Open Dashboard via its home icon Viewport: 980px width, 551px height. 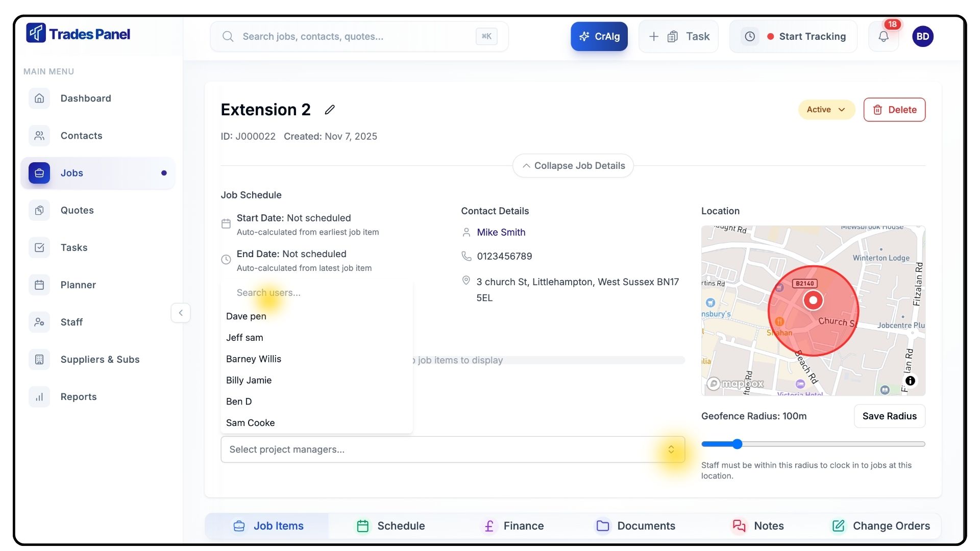click(x=39, y=98)
